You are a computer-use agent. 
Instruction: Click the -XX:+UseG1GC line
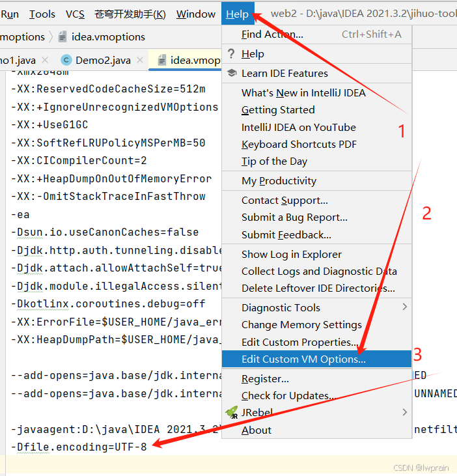(x=49, y=125)
